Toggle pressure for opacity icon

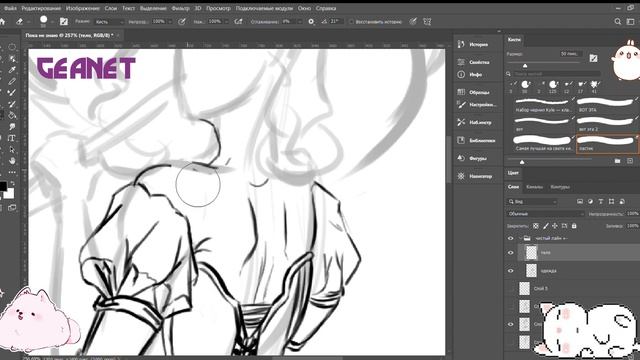[182, 22]
